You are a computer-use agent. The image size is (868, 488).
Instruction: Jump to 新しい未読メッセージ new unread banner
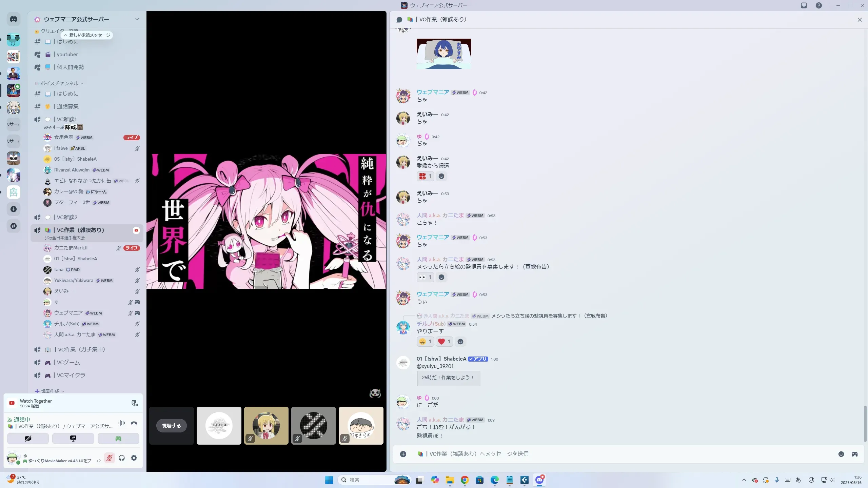coord(87,35)
